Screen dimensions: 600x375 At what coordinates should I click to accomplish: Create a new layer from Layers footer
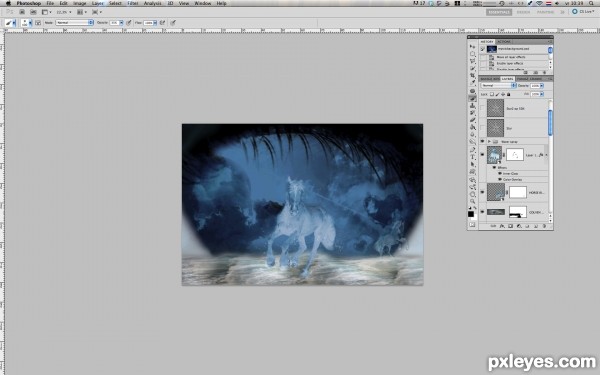536,226
